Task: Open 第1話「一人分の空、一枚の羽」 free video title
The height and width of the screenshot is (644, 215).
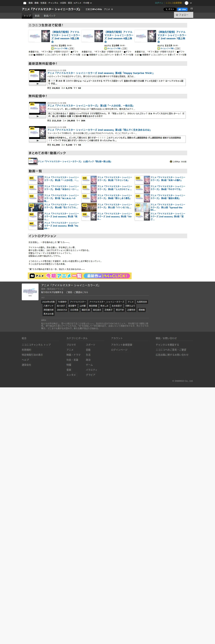Action: point(91,105)
